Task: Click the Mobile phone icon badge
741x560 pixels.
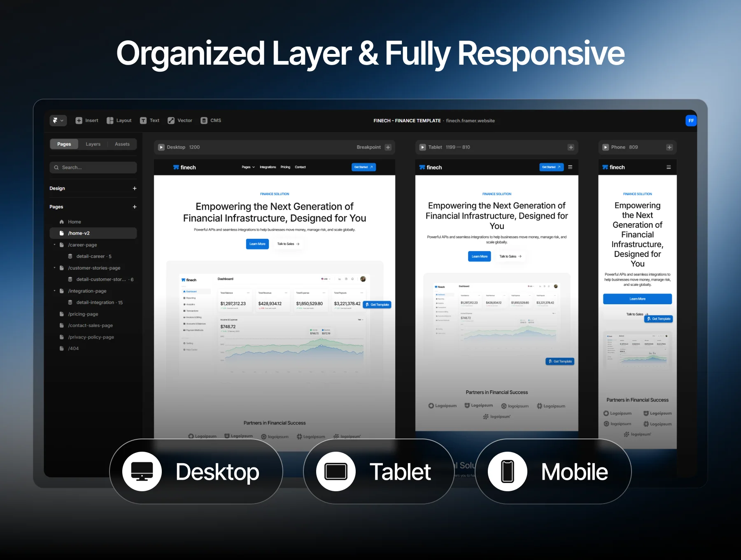Action: pos(508,471)
